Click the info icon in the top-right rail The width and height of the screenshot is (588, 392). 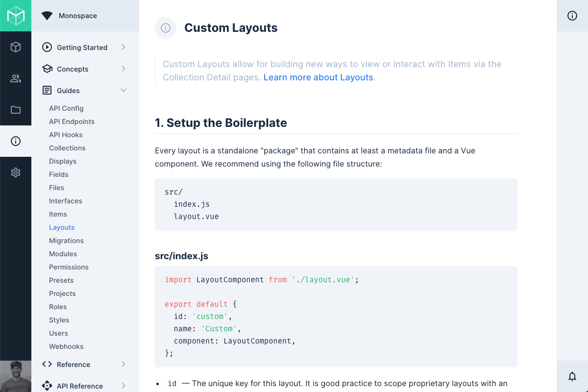tap(572, 16)
